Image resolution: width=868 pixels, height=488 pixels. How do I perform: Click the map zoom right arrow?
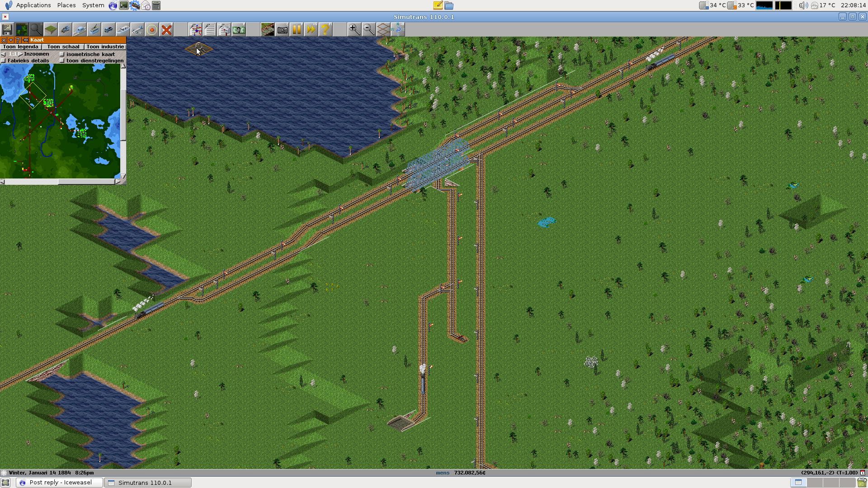coord(20,54)
